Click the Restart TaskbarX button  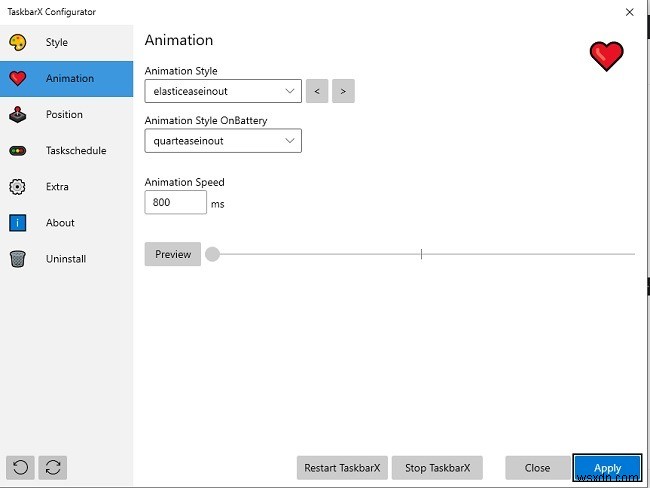click(x=342, y=467)
